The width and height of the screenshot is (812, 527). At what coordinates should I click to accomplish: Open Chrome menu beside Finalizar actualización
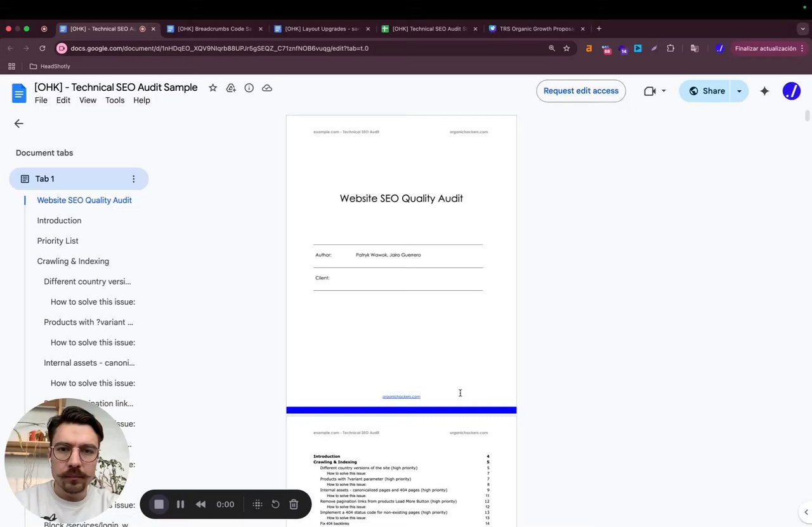[x=802, y=48]
